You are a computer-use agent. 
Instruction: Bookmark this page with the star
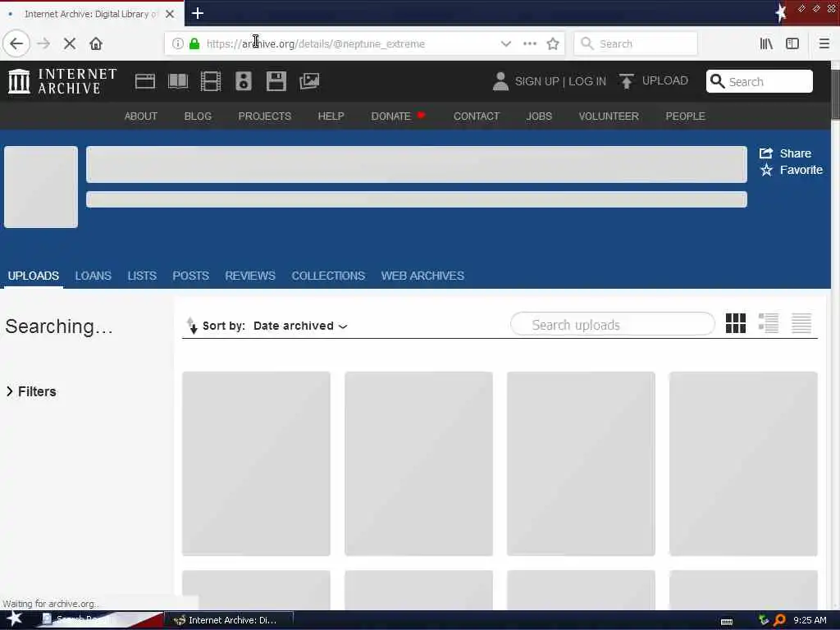pos(553,43)
